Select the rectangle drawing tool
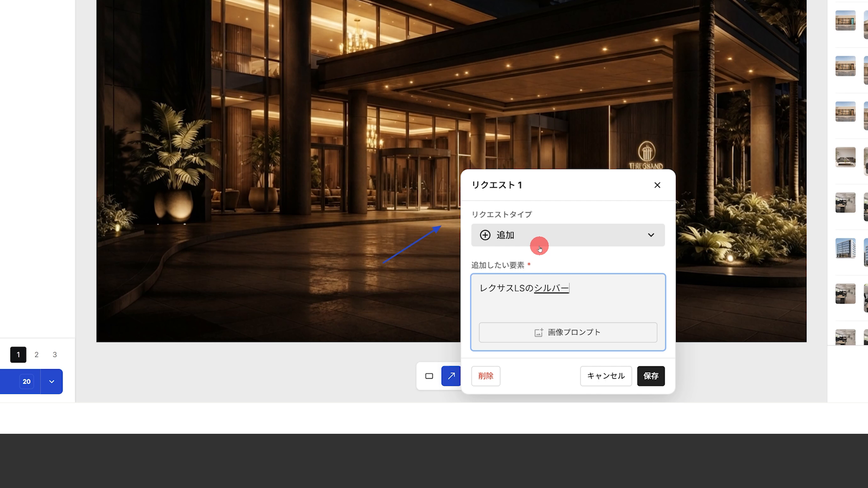Image resolution: width=868 pixels, height=488 pixels. coord(429,376)
